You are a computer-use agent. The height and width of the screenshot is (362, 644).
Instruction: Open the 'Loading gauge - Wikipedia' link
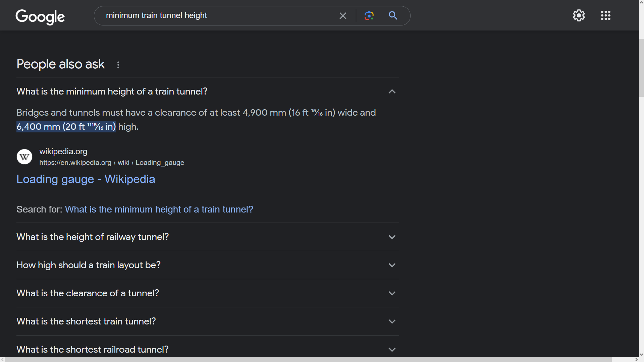[x=86, y=179]
